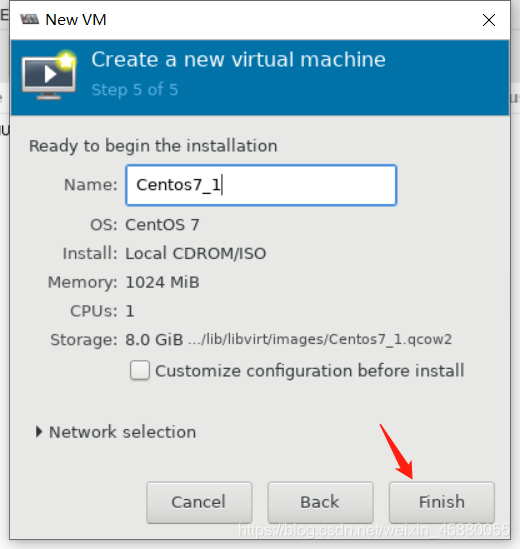Click the storage path ending Centos7_1.qcow2
Image resolution: width=520 pixels, height=549 pixels.
pyautogui.click(x=320, y=339)
